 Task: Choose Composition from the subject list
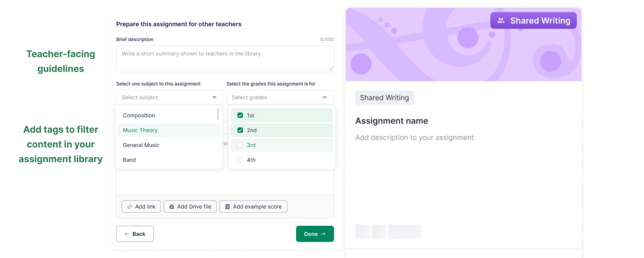coord(139,116)
